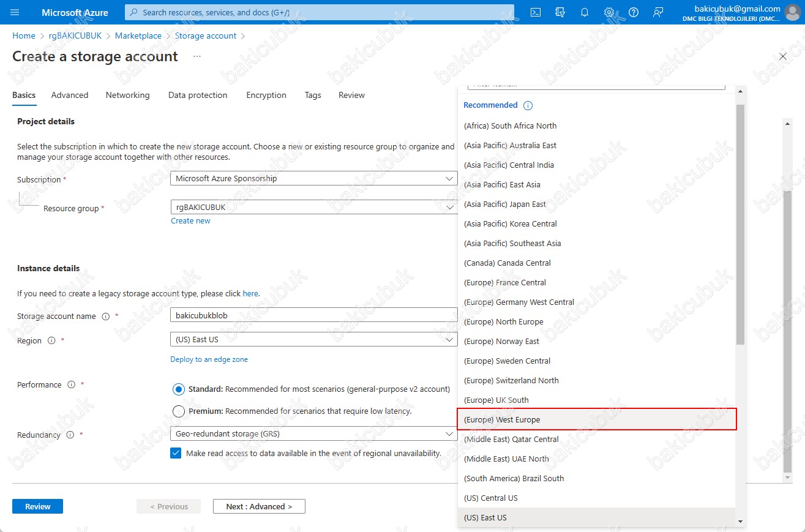Uncheck the make read access available checkbox

coord(176,454)
